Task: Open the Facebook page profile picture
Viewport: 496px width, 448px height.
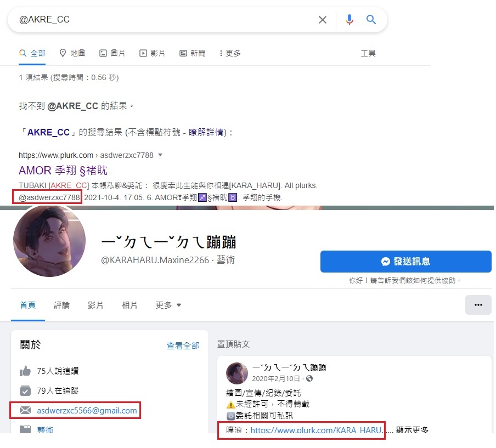Action: pos(49,241)
